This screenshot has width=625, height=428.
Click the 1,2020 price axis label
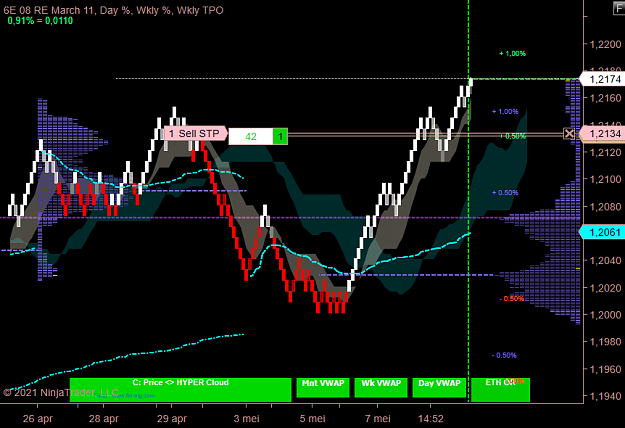pos(605,288)
